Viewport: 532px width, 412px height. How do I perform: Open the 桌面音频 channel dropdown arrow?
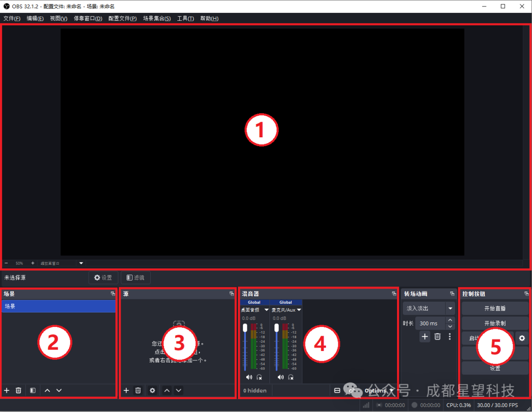pos(266,310)
